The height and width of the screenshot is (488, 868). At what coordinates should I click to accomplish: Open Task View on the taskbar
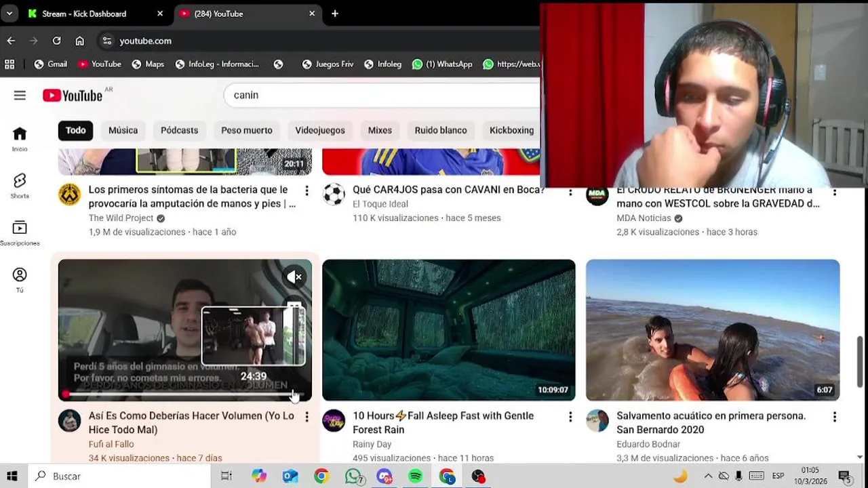pos(226,476)
